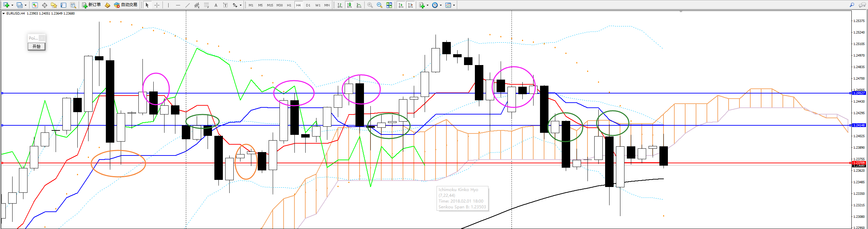Switch to the M15 timeframe

click(270, 5)
